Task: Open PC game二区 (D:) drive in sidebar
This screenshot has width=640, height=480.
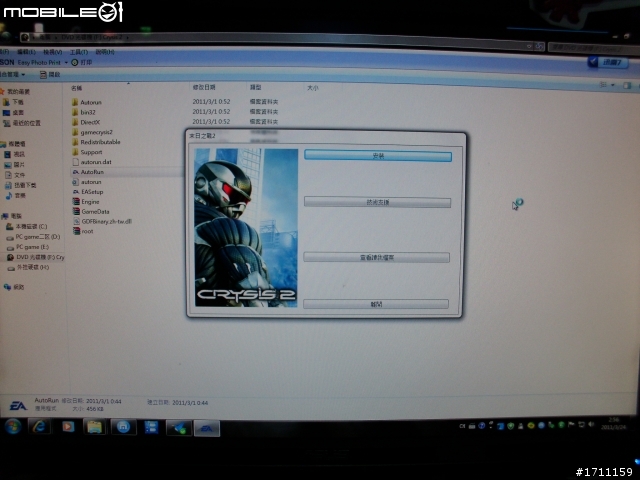Action: [33, 237]
